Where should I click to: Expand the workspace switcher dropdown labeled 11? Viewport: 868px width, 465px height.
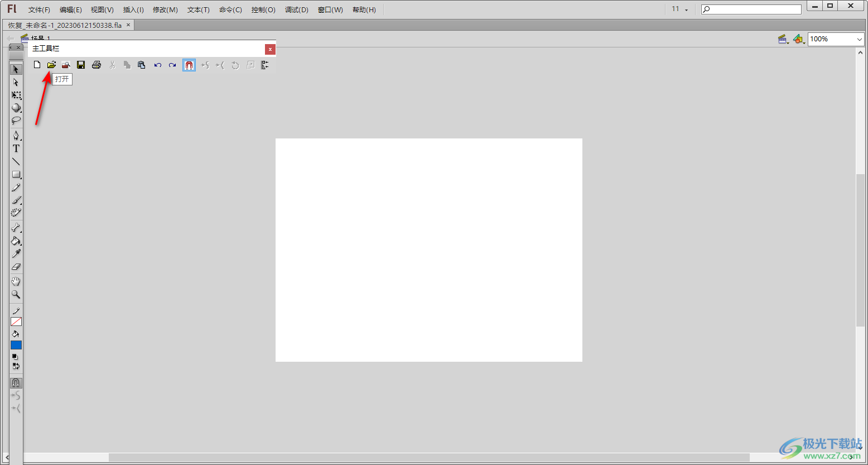point(679,9)
